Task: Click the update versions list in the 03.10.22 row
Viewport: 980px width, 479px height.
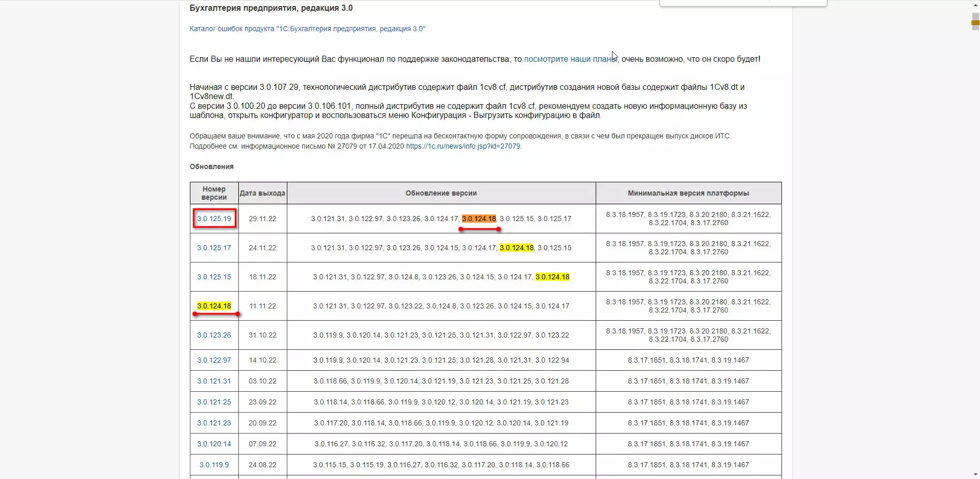Action: click(441, 381)
